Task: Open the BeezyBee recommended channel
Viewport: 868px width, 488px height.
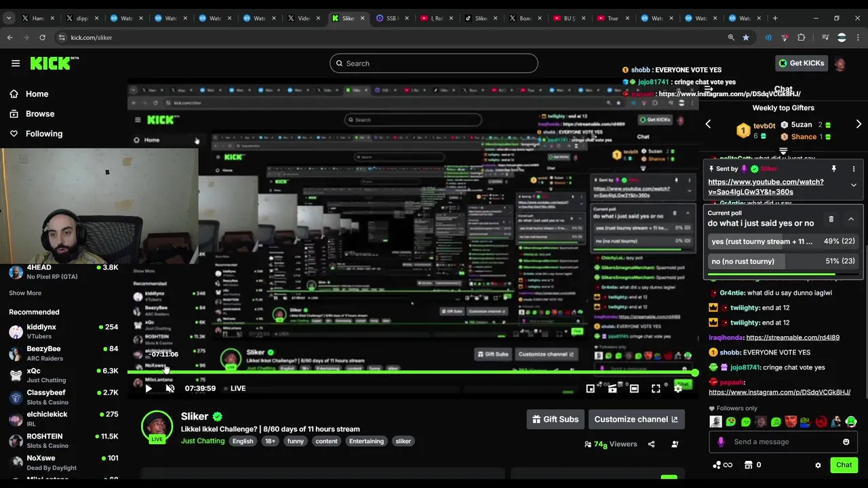Action: [63, 353]
